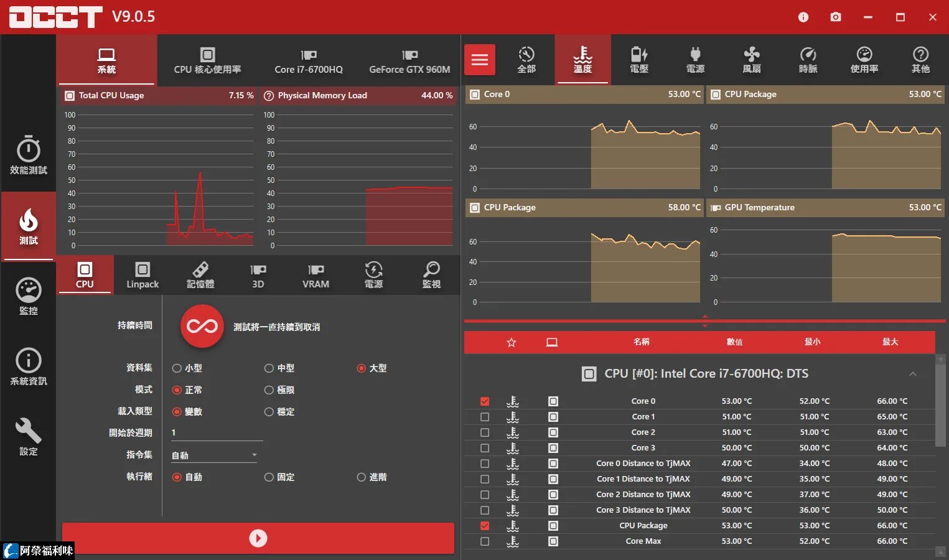This screenshot has height=560, width=949.
Task: Sort by the 數值 value column
Action: tap(735, 342)
